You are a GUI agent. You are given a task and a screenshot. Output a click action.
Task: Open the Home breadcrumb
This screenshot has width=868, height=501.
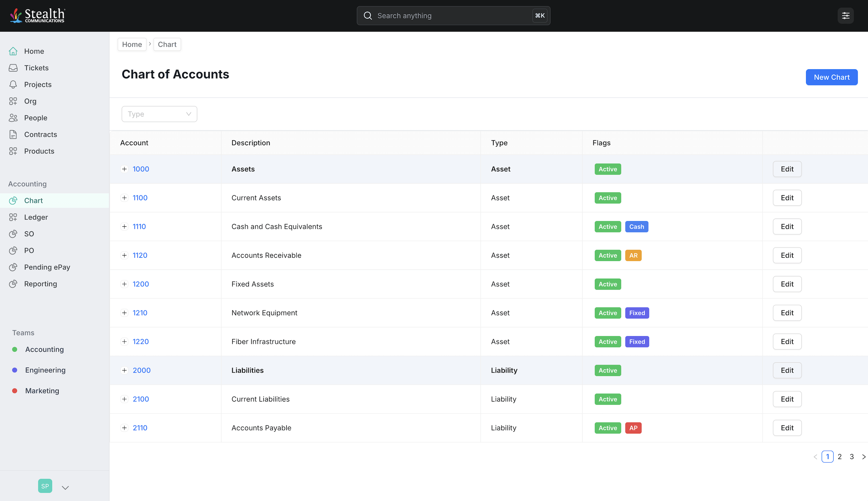pyautogui.click(x=132, y=44)
